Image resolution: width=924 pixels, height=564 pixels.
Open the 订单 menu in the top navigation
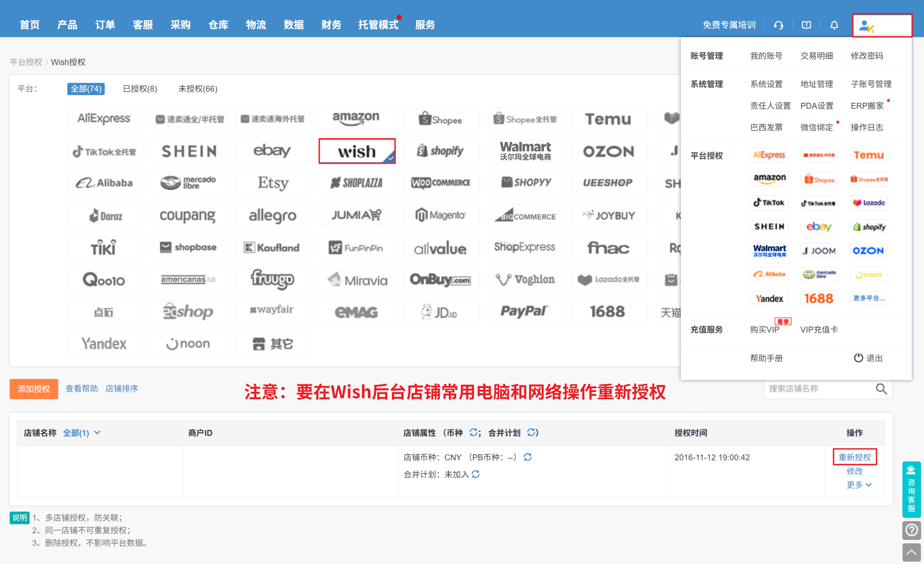point(105,25)
